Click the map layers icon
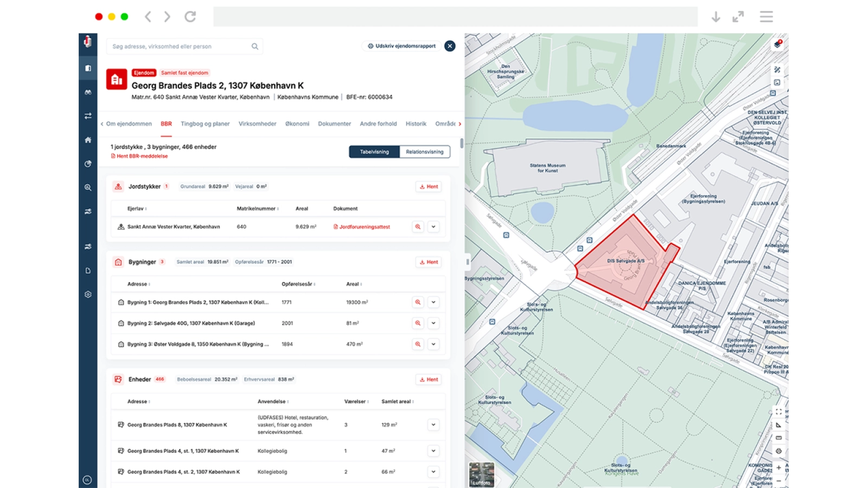The image size is (868, 488). pos(777,44)
